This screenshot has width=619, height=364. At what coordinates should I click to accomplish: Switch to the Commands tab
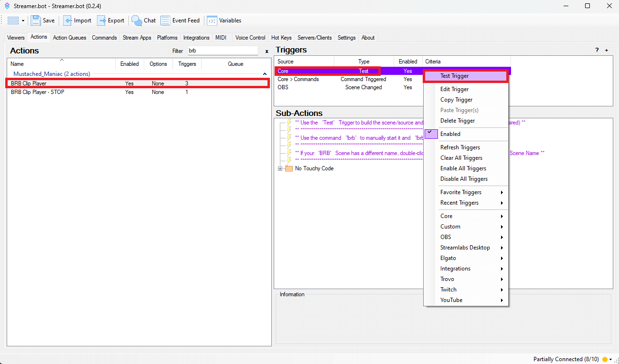click(104, 38)
